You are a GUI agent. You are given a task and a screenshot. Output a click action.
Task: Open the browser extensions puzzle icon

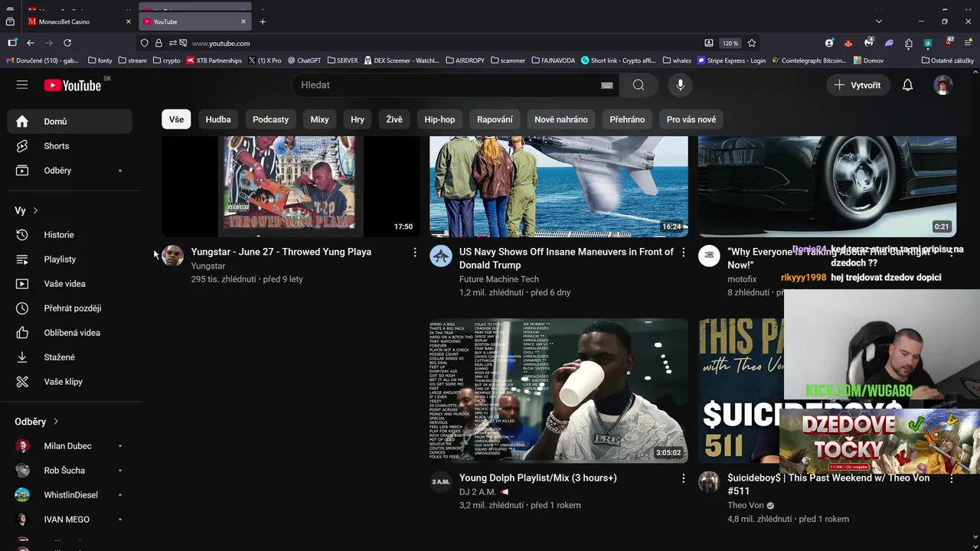point(908,43)
